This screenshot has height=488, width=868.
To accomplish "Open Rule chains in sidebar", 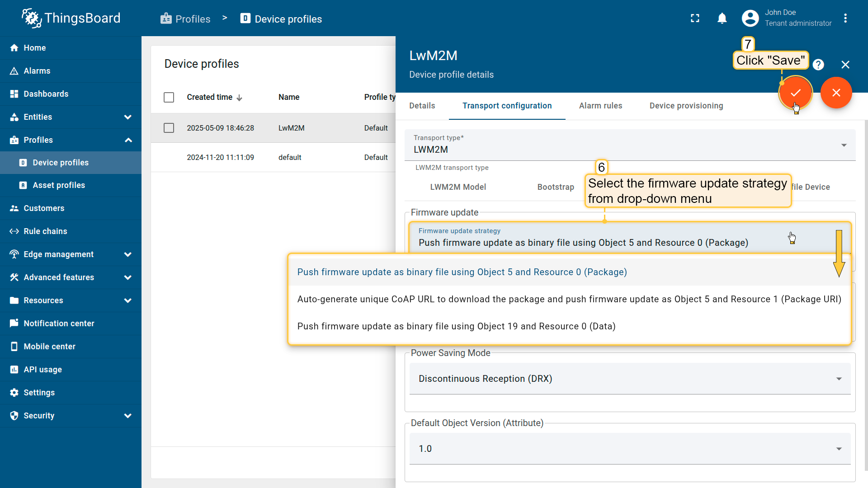I will point(71,231).
